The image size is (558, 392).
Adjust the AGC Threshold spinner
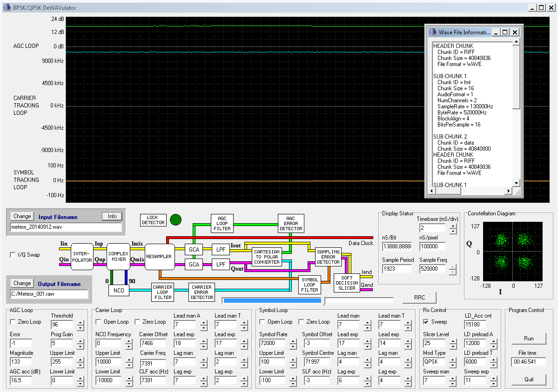pos(81,325)
